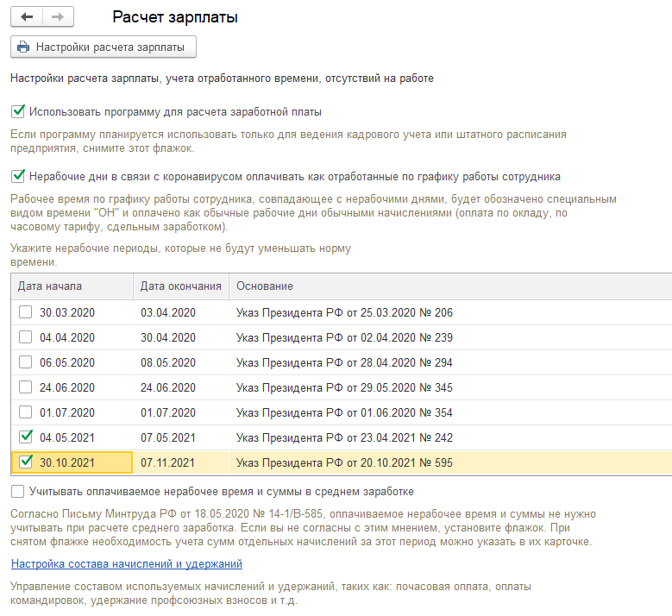The height and width of the screenshot is (616, 672).
Task: Enable Учитывать оплачиваемое нерабочее время checkbox
Action: tap(18, 492)
